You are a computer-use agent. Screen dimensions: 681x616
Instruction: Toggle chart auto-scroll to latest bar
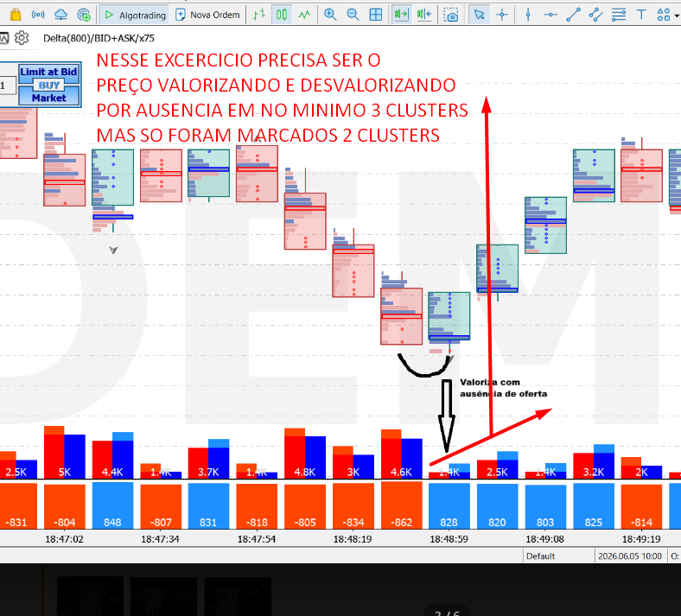point(402,15)
